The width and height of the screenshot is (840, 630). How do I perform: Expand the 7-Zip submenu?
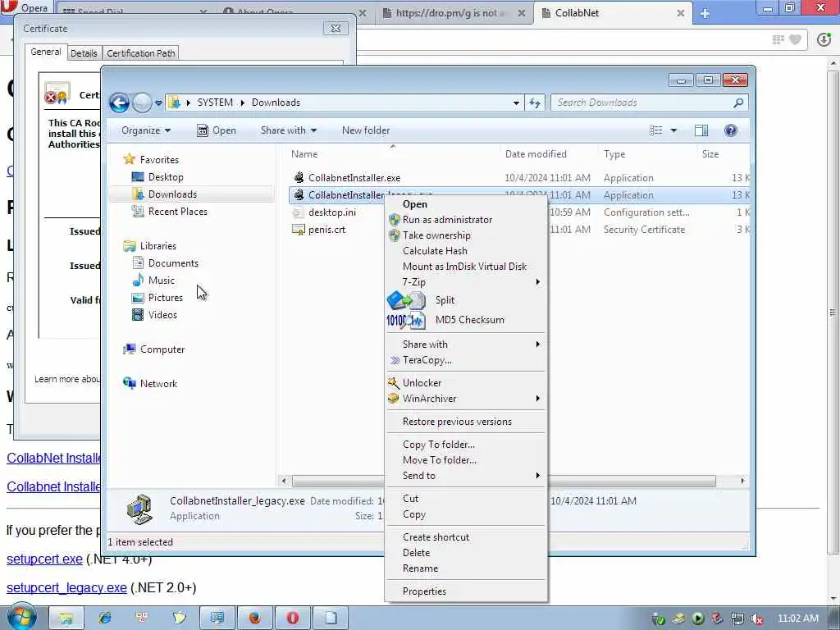(466, 282)
